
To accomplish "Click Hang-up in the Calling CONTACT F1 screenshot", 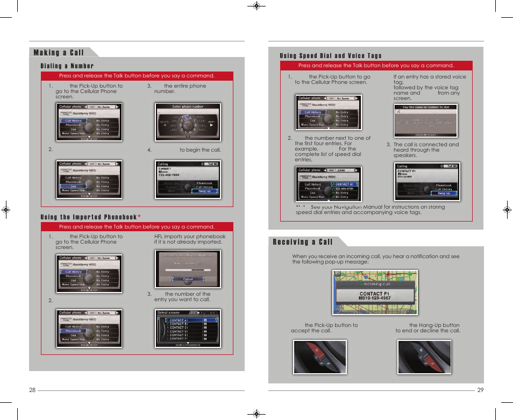I will pyautogui.click(x=444, y=193).
